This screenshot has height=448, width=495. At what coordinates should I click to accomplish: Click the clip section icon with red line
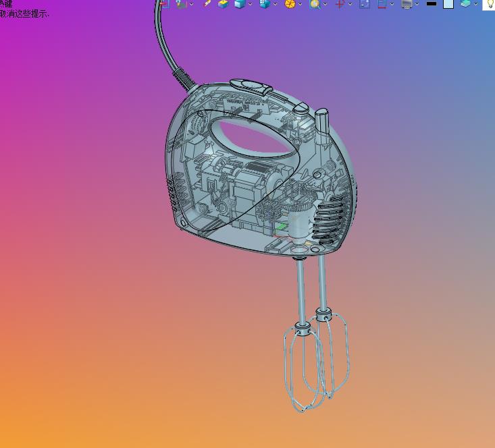(x=382, y=4)
